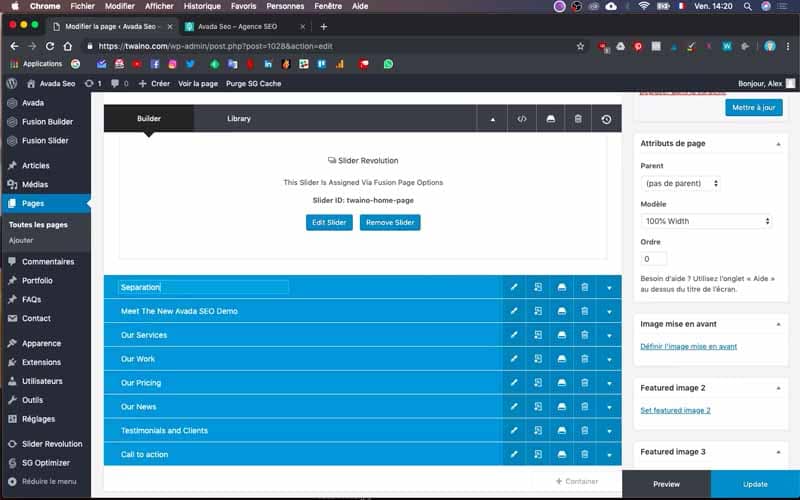
Task: Open Slider Revolution in sidebar
Action: click(52, 444)
